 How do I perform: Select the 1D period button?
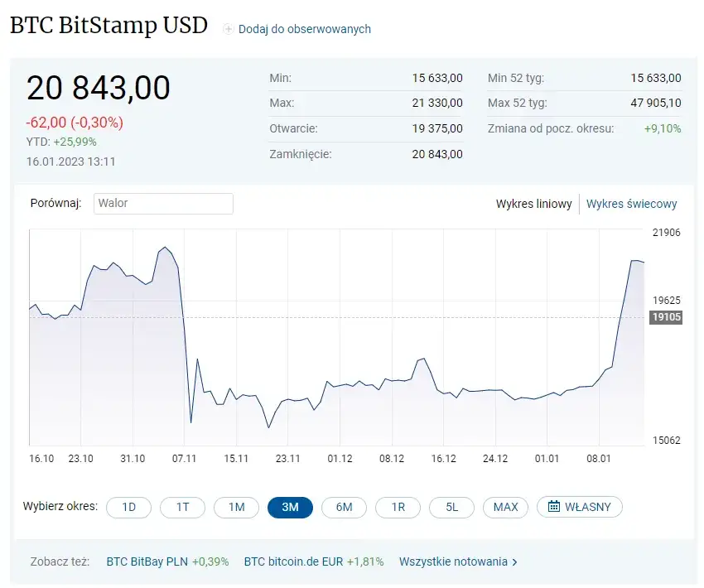(x=129, y=507)
